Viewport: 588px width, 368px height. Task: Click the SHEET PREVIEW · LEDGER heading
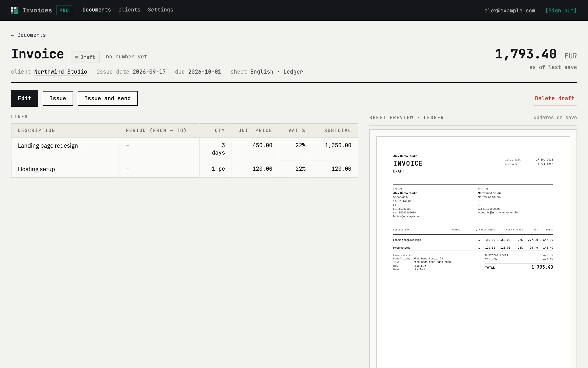coord(407,118)
